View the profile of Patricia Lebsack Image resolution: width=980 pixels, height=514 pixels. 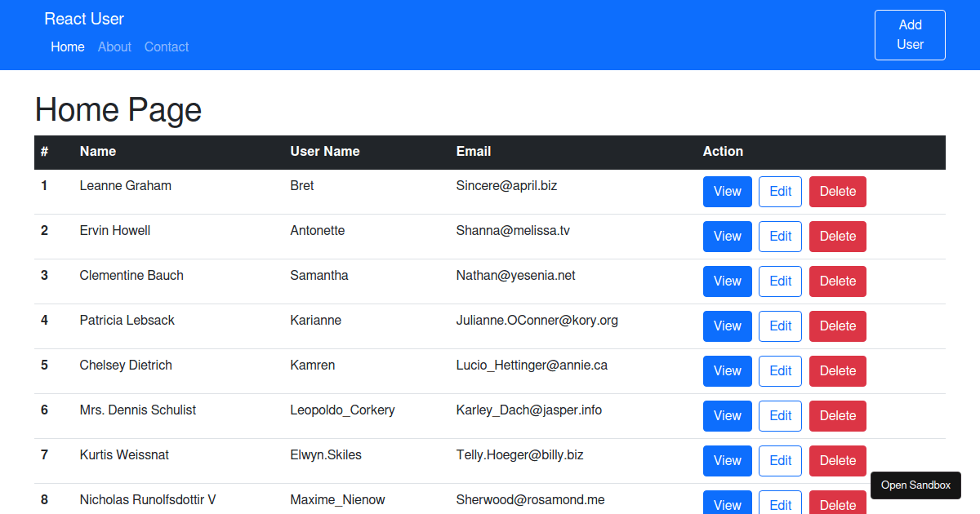coord(727,326)
